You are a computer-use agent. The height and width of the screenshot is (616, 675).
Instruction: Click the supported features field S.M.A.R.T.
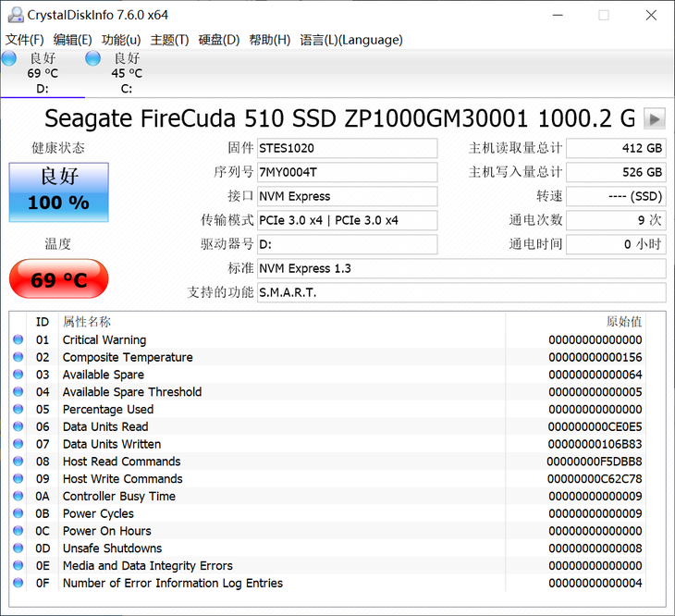click(461, 292)
